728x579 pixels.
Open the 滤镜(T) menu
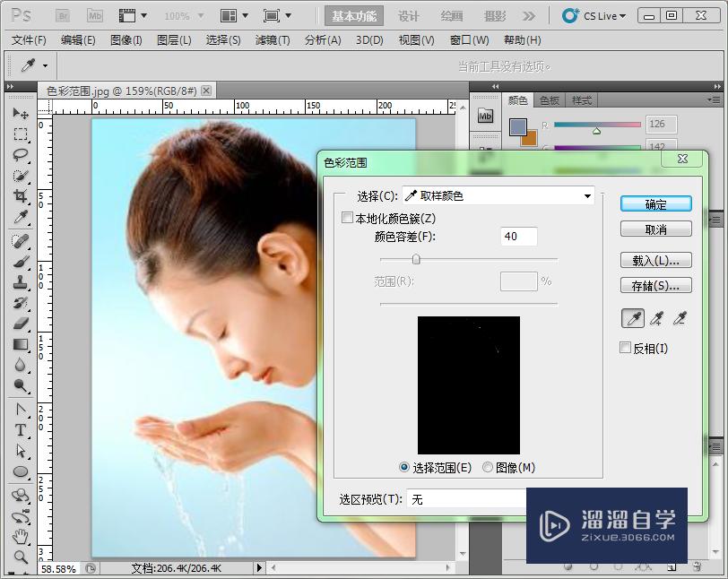[x=273, y=40]
